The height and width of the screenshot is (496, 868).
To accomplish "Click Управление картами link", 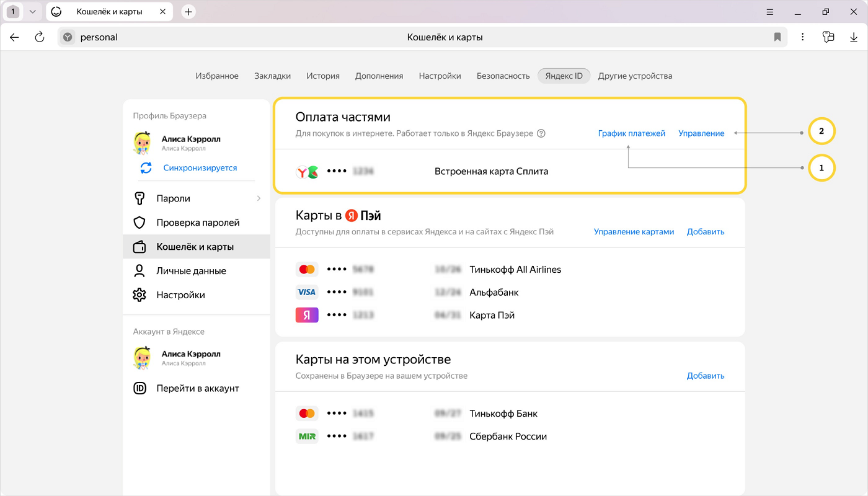I will (x=633, y=232).
